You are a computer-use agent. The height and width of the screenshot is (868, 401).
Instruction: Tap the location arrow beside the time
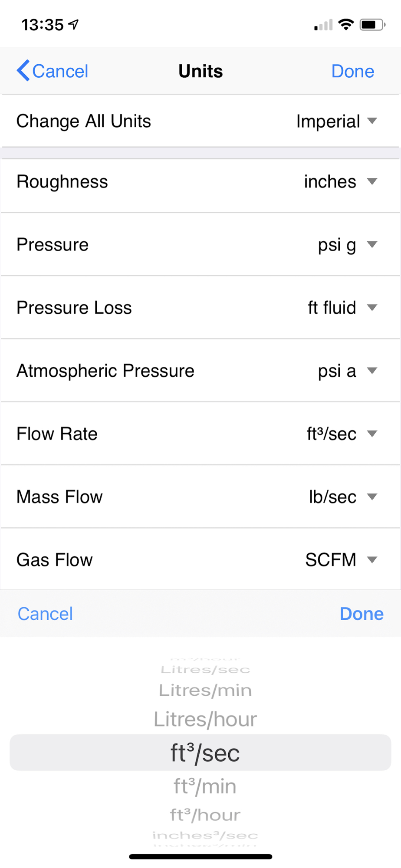click(74, 25)
